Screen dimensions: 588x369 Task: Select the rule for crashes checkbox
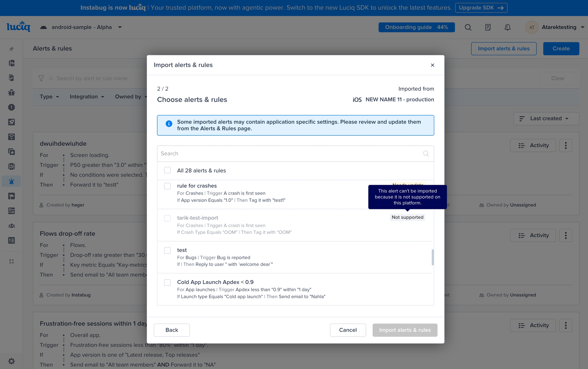(x=167, y=186)
